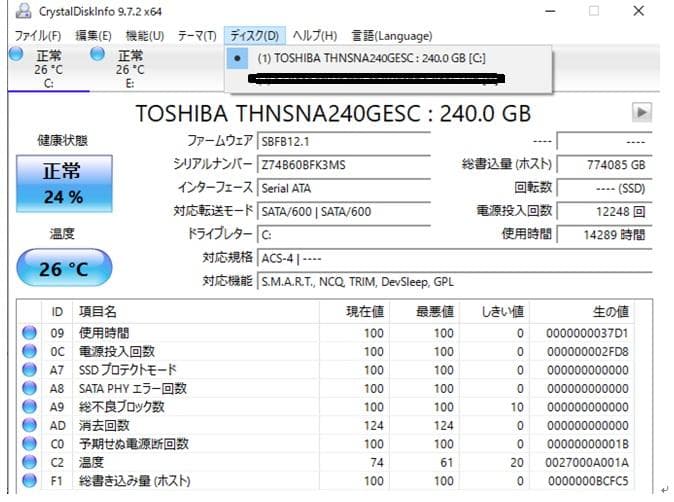The width and height of the screenshot is (674, 502).
Task: Click the standard field ACS-4 | ----
Action: tap(455, 258)
